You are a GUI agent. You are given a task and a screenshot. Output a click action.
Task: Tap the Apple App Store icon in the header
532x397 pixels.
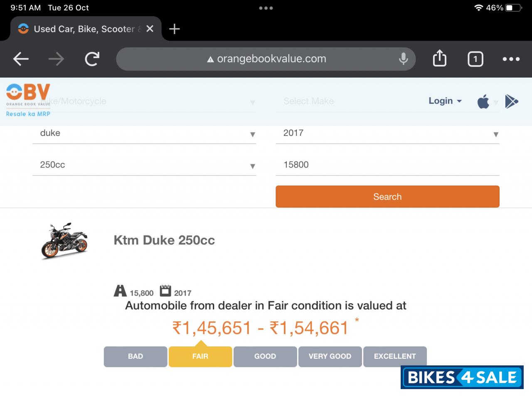pyautogui.click(x=484, y=101)
